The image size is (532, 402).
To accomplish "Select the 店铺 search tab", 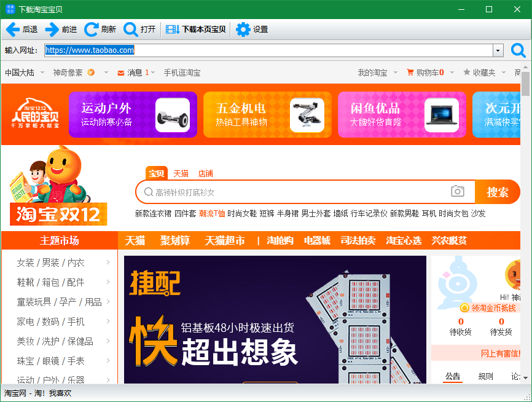I will point(206,174).
